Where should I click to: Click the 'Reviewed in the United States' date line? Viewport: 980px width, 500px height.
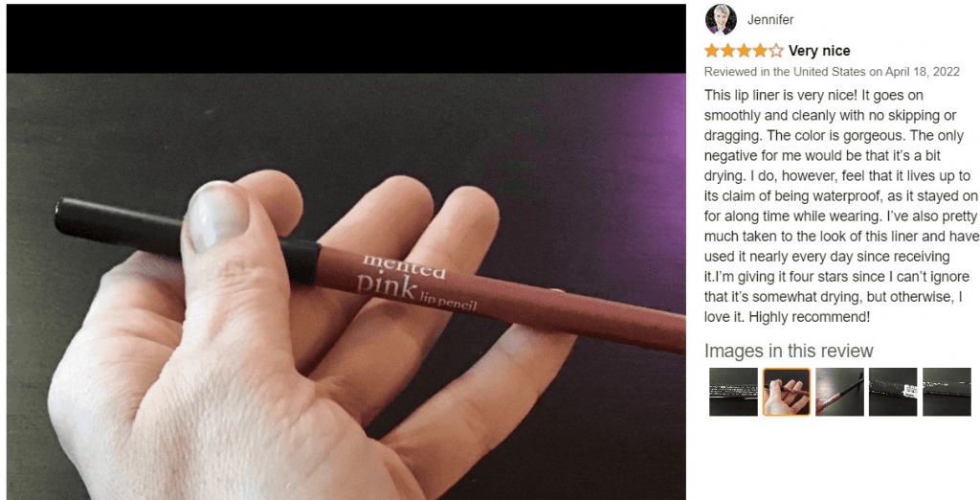click(x=832, y=71)
